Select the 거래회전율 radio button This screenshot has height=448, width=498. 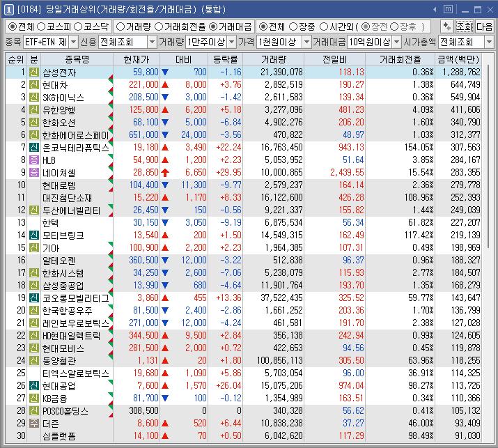159,26
